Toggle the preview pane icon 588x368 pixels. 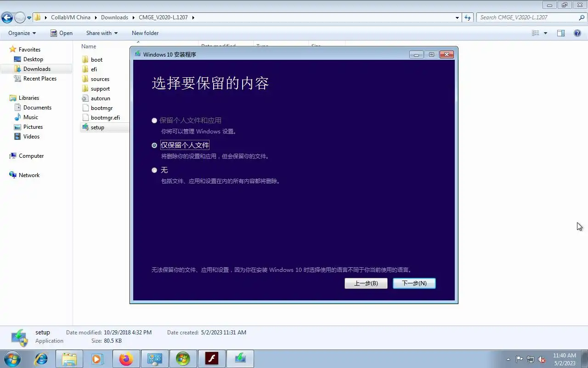tap(561, 33)
